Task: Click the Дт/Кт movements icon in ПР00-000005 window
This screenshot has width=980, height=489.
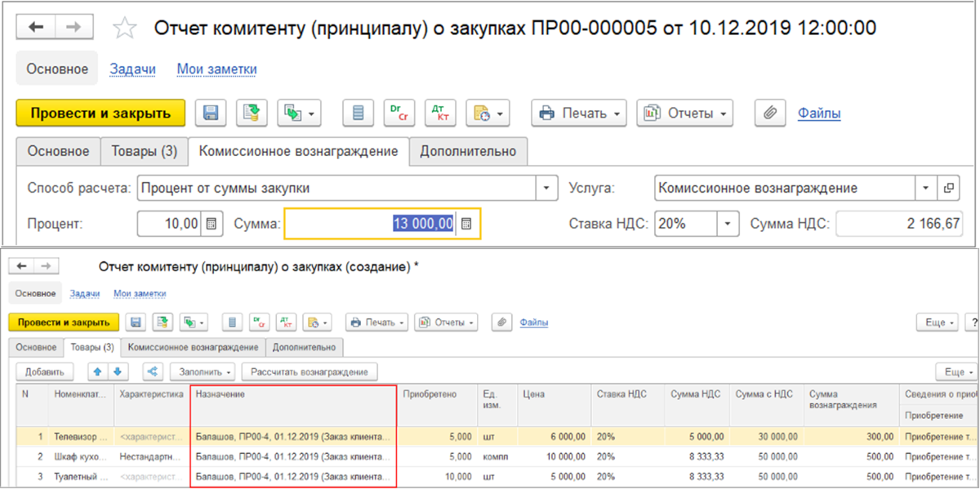Action: pyautogui.click(x=440, y=113)
